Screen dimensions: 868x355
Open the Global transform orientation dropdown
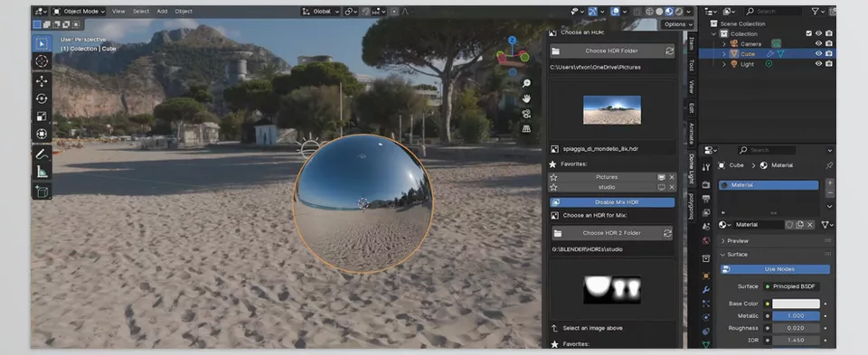click(x=320, y=11)
